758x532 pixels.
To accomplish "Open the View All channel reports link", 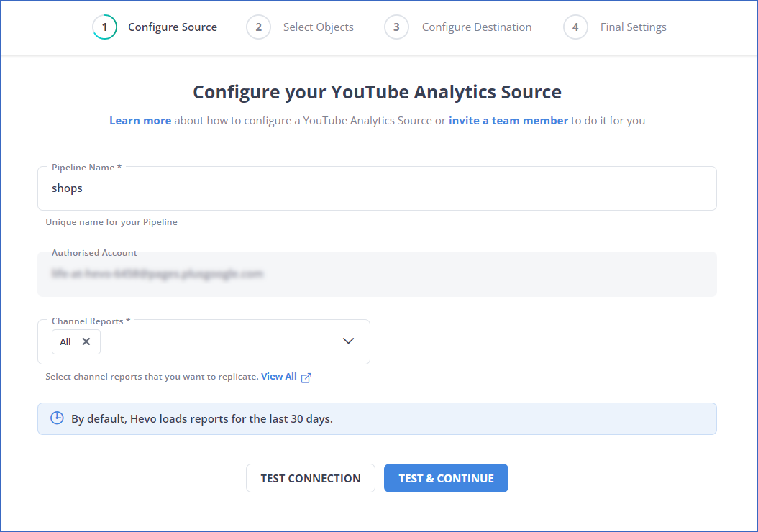I will (279, 377).
